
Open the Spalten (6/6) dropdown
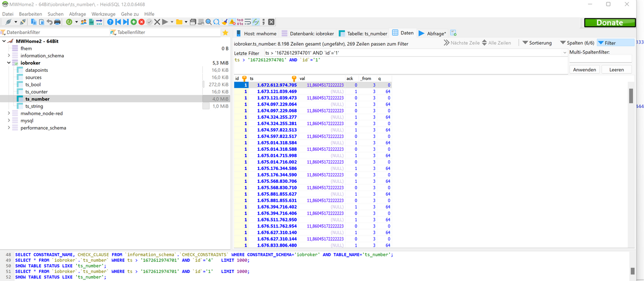coord(577,43)
